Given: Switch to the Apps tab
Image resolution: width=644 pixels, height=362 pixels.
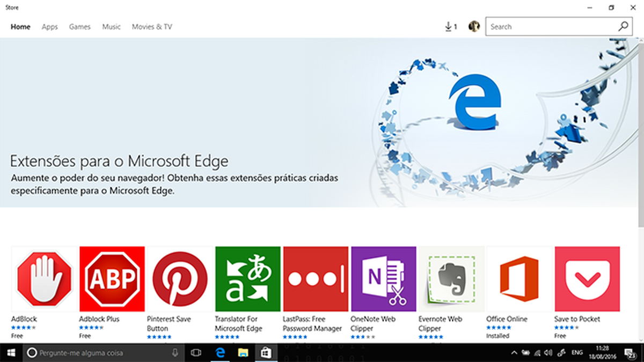Looking at the screenshot, I should tap(49, 26).
